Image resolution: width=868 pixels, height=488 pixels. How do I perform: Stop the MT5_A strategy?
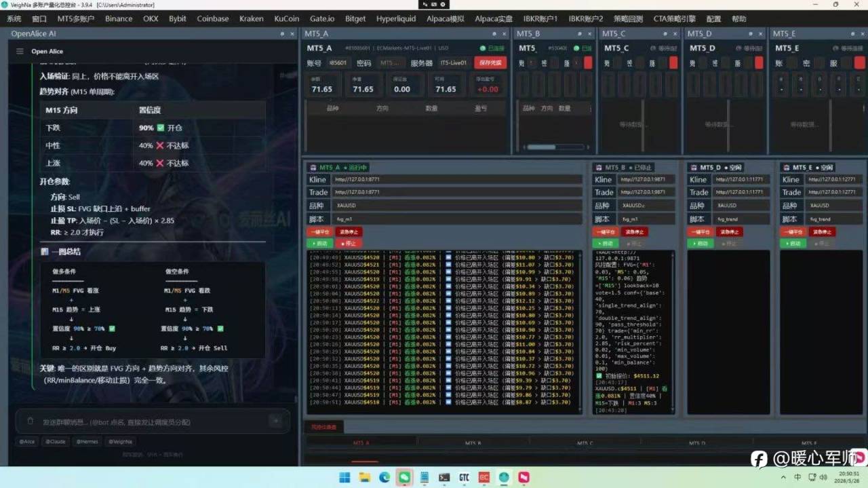click(349, 243)
